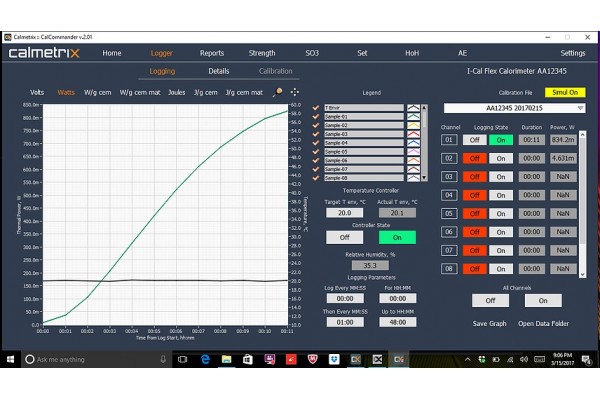Uncheck the Sample-01 legend checkmark
Viewport: 600px width, 400px height.
tap(316, 116)
